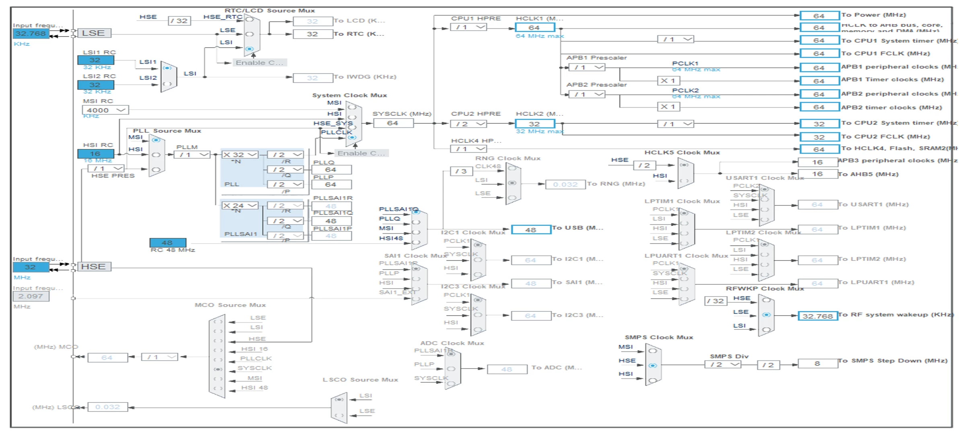Click the To RF system wakeup value field
The height and width of the screenshot is (436, 980).
click(818, 316)
